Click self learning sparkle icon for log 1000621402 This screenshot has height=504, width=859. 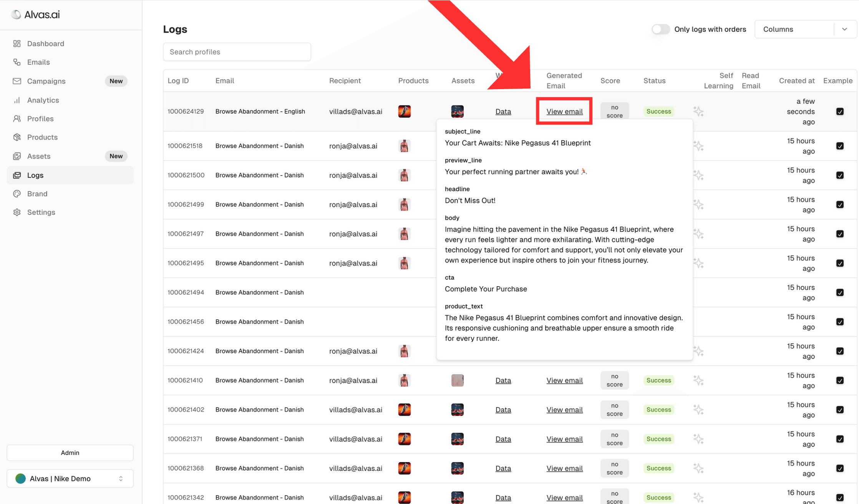698,410
